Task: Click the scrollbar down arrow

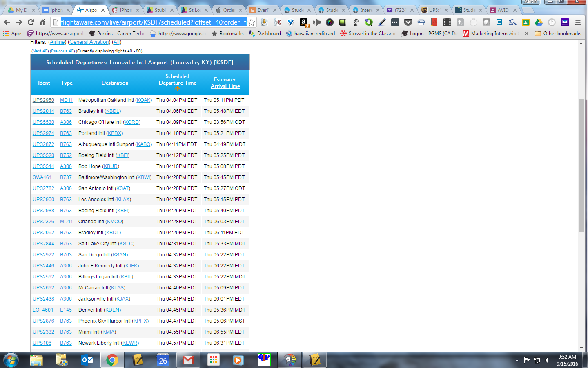Action: [x=581, y=348]
